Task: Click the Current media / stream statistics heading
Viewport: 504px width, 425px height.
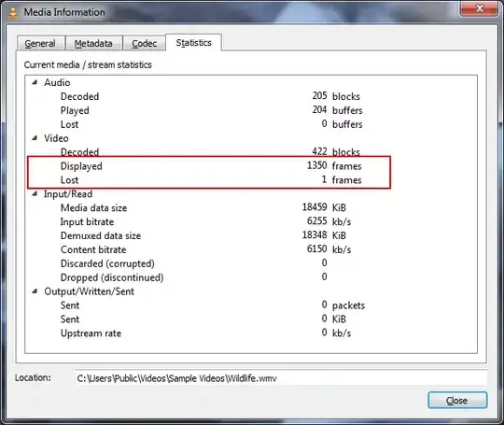Action: 88,64
